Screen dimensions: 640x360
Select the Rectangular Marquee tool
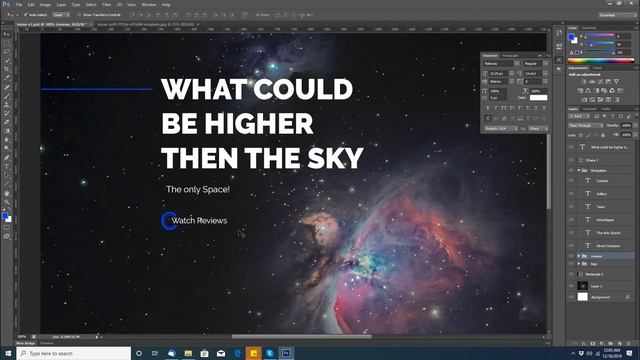click(x=7, y=43)
